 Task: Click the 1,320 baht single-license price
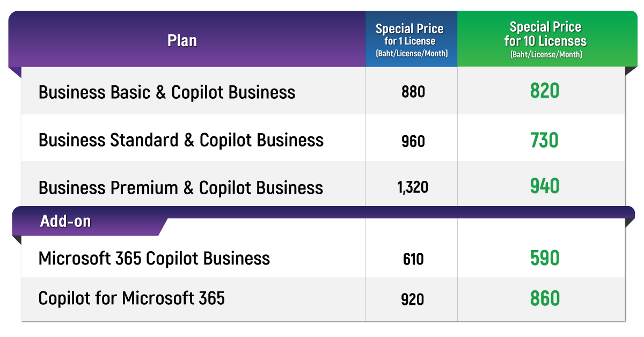tap(413, 188)
